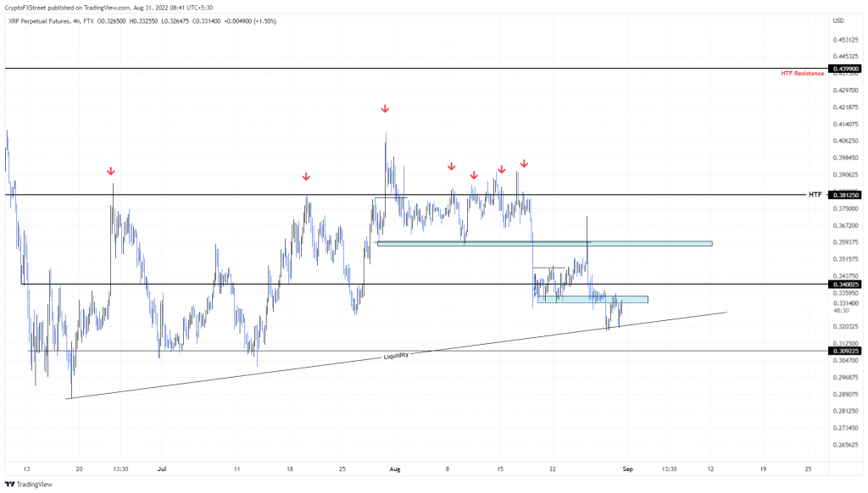Select the upper teal rectangle zone
This screenshot has width=868, height=493.
[544, 244]
